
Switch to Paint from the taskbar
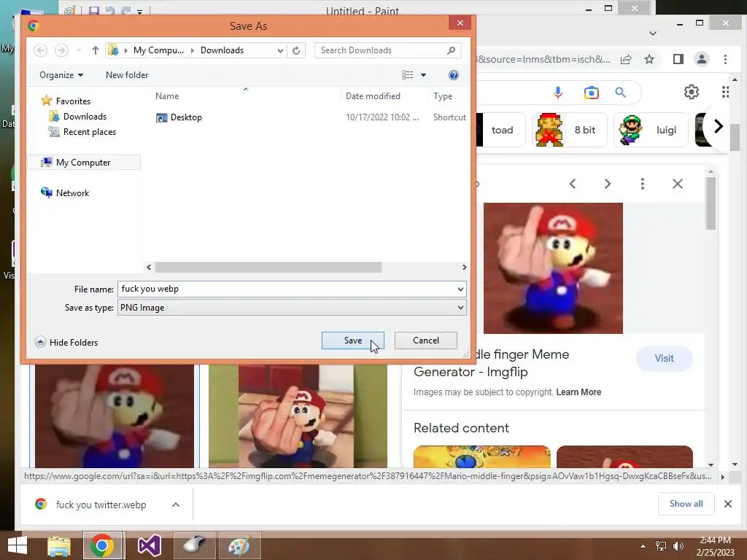point(239,545)
